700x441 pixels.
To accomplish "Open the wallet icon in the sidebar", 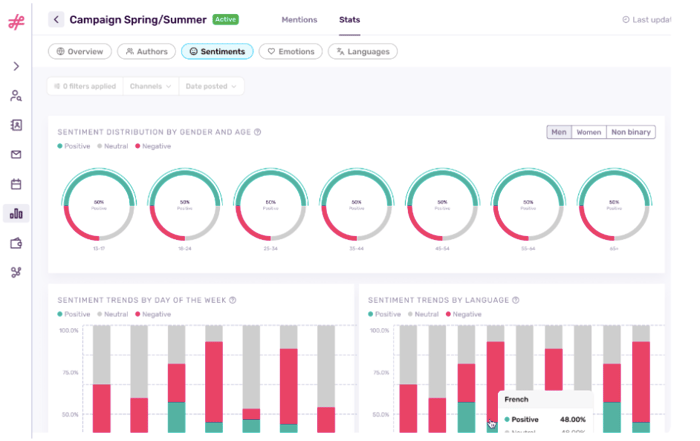I will pos(16,243).
